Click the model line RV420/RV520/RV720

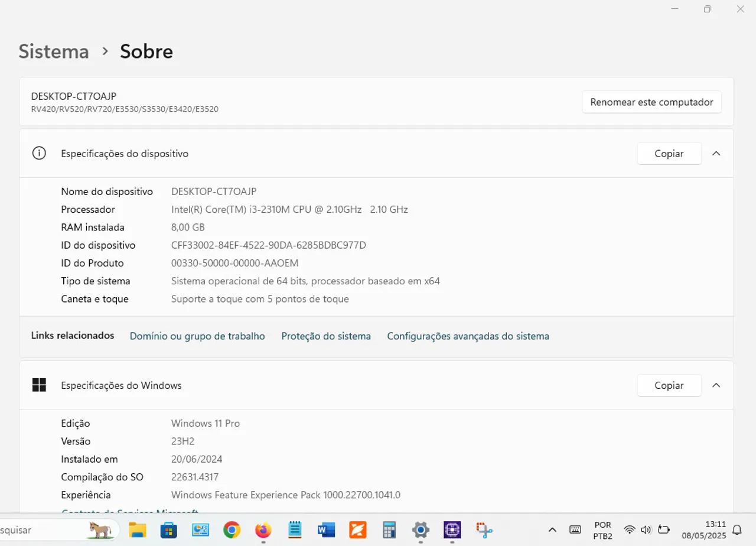coord(125,109)
